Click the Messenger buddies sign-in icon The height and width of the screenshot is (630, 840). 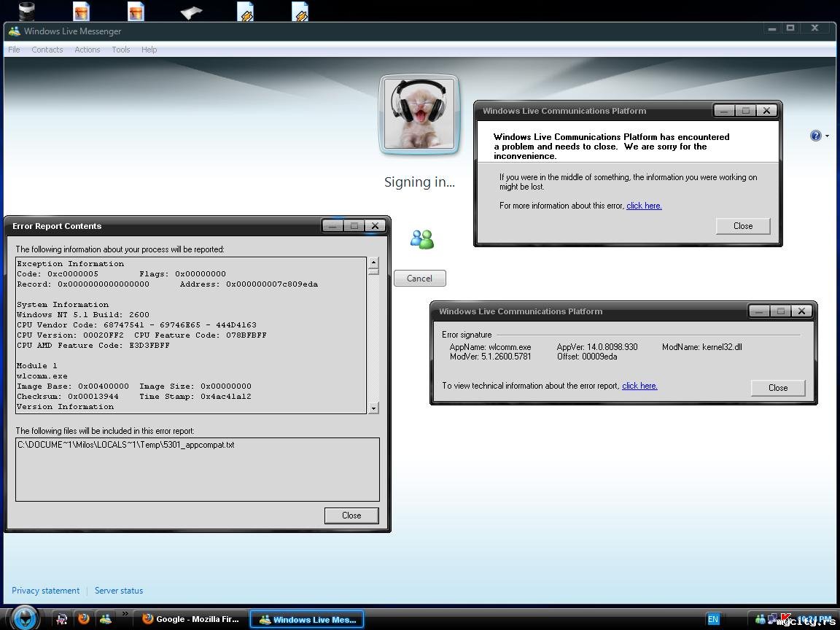pos(422,239)
